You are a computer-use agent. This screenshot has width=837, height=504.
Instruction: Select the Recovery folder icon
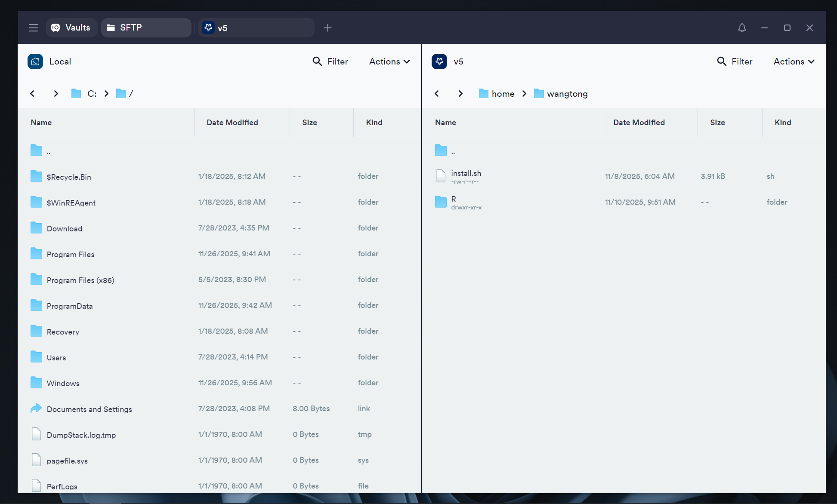(x=37, y=331)
